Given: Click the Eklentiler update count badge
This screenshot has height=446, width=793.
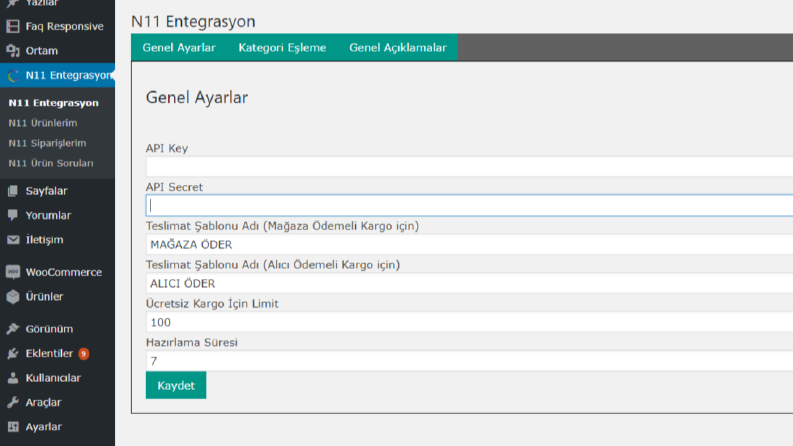Looking at the screenshot, I should 84,353.
